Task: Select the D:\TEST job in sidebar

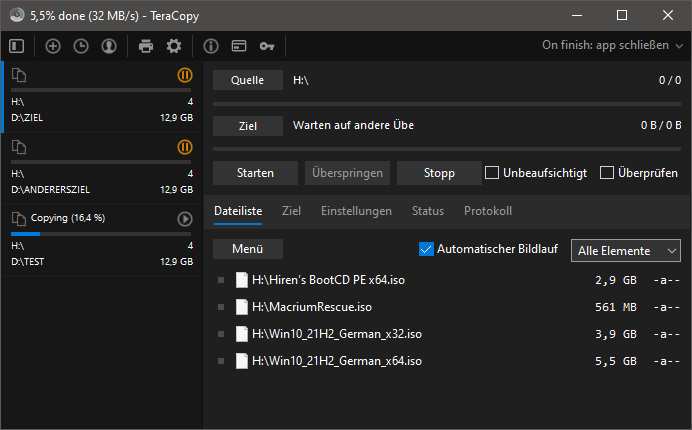Action: pyautogui.click(x=102, y=241)
